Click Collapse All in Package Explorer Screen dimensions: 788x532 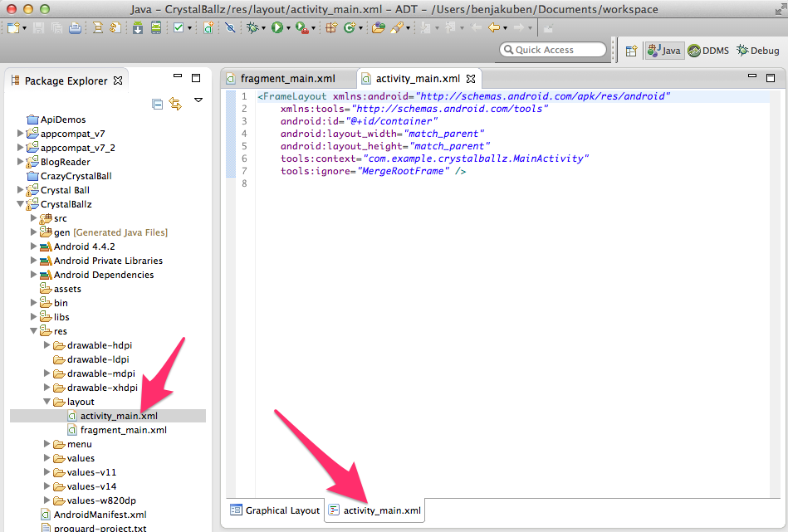[x=158, y=104]
